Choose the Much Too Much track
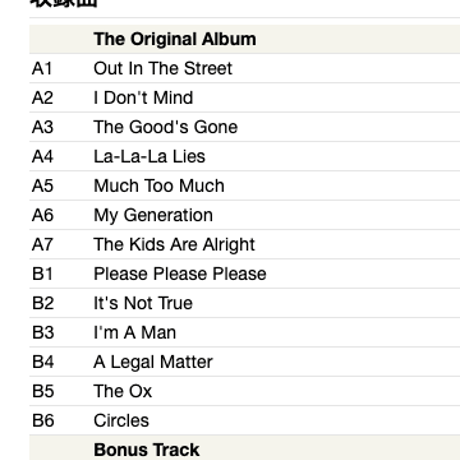Viewport: 460px width, 460px height. [159, 186]
